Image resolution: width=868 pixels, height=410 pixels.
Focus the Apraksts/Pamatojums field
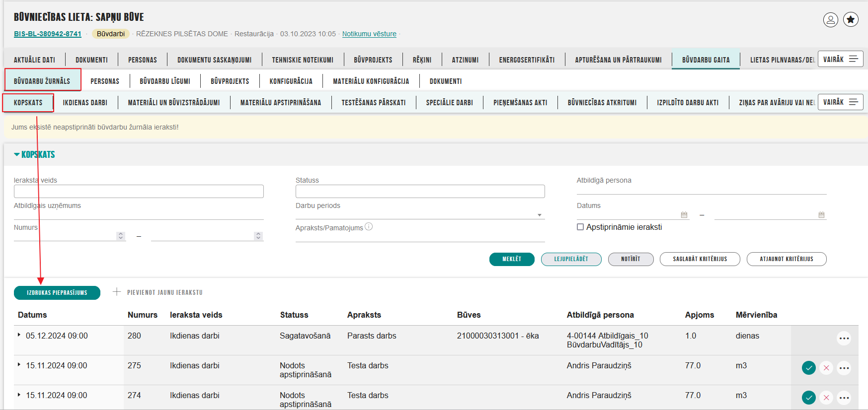[420, 237]
